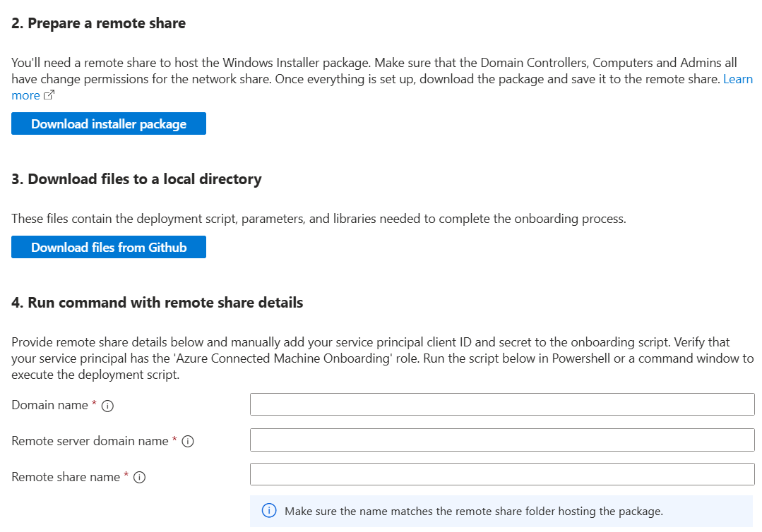Focus the Remote share name field
This screenshot has height=532, width=762.
502,474
